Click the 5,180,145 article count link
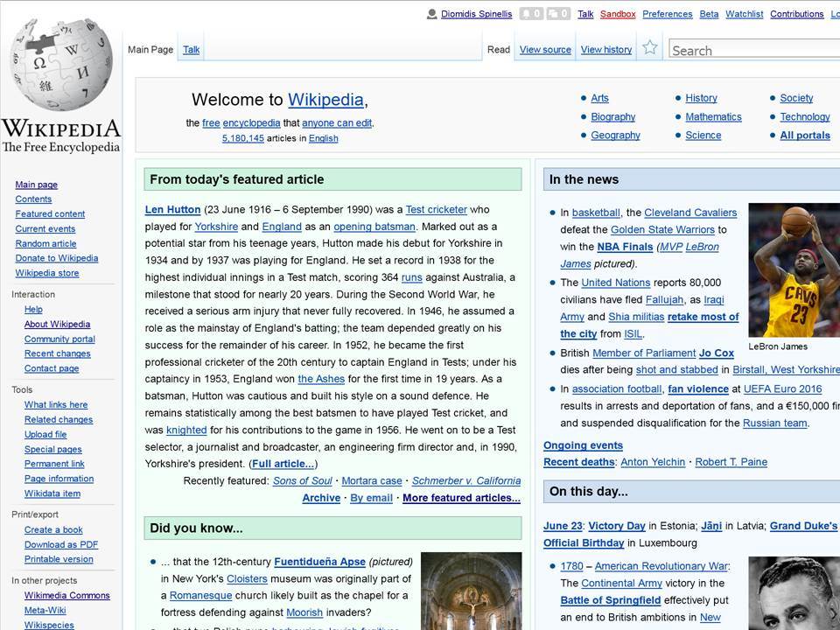This screenshot has height=630, width=840. 242,138
